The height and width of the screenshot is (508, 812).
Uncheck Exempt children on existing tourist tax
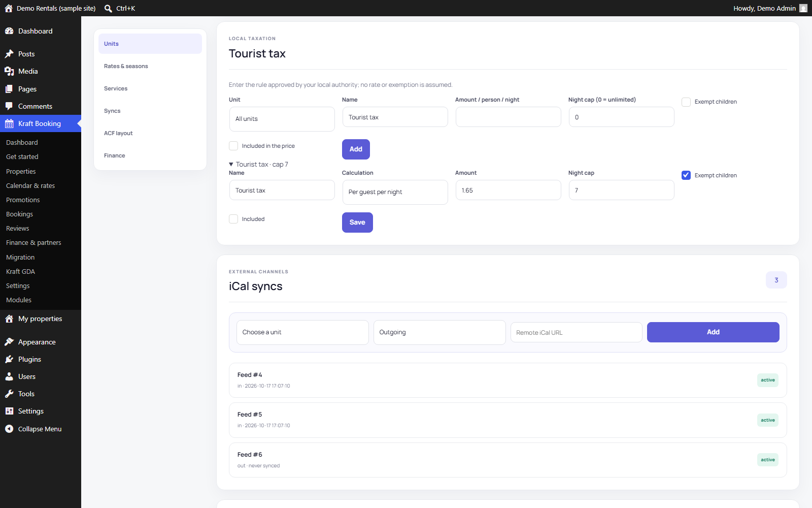tap(686, 175)
